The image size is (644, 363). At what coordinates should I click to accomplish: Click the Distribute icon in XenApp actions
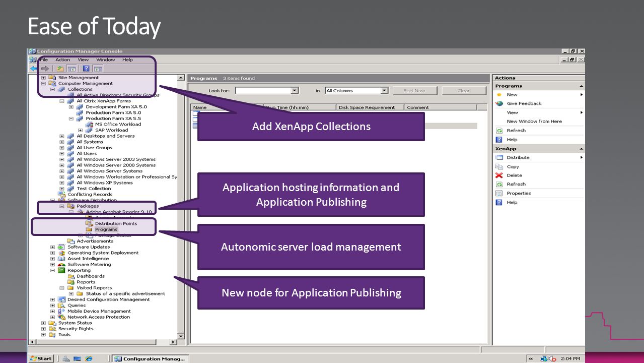click(499, 157)
